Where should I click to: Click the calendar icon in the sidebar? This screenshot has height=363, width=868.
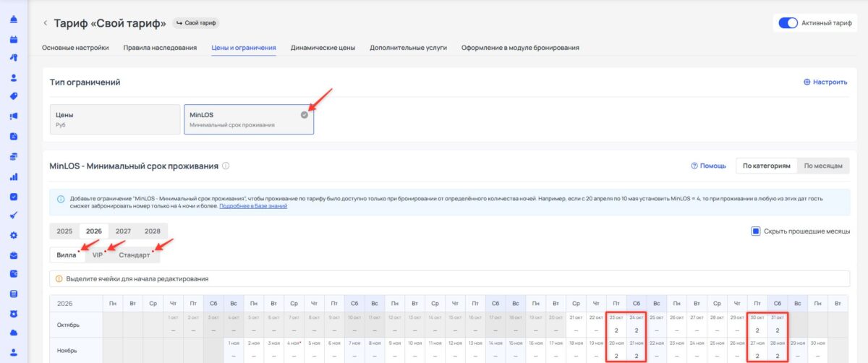(14, 38)
